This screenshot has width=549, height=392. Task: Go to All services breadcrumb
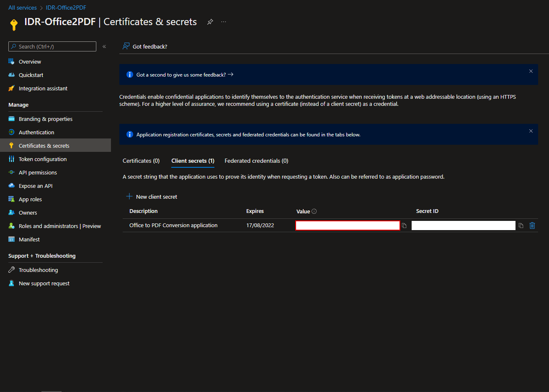23,8
